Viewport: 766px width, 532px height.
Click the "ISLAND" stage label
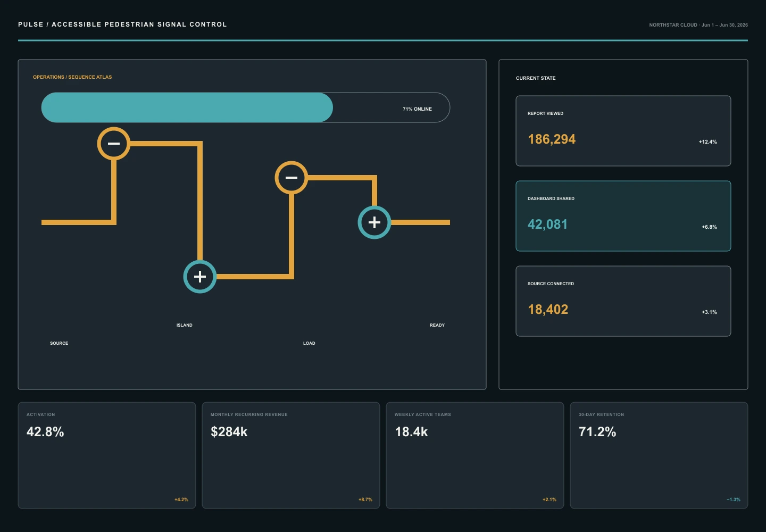tap(185, 325)
